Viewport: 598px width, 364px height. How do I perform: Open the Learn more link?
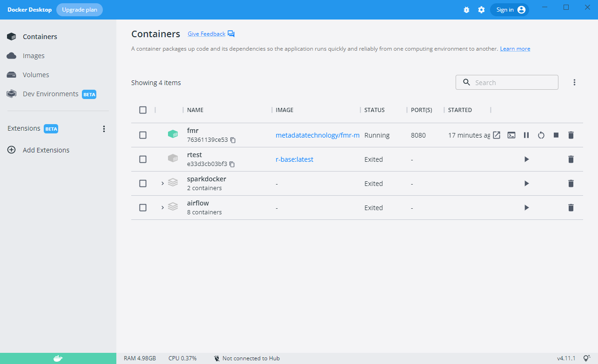(x=515, y=49)
